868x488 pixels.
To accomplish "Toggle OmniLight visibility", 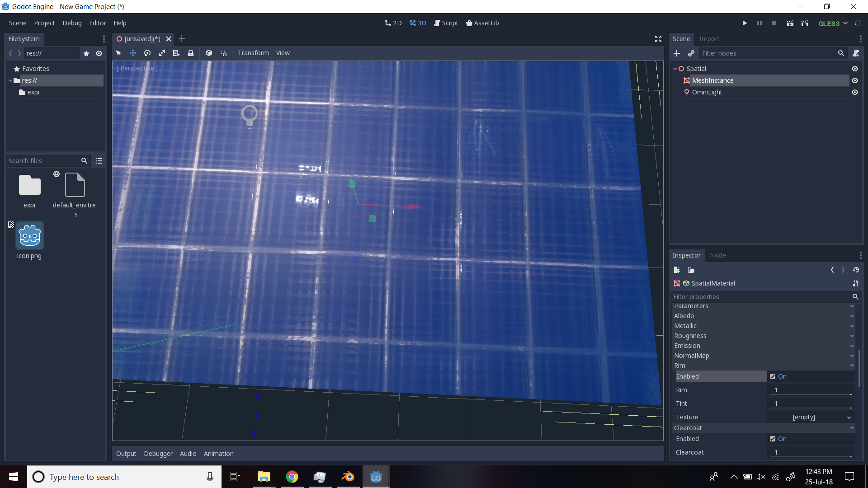I will click(x=855, y=92).
